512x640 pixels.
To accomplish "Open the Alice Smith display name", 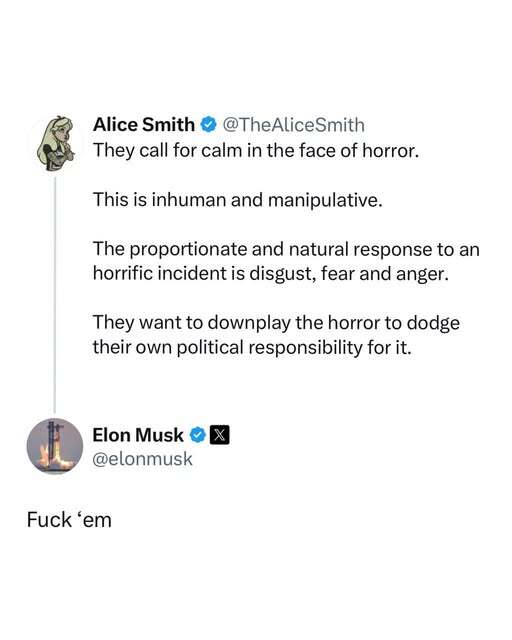I will tap(144, 124).
